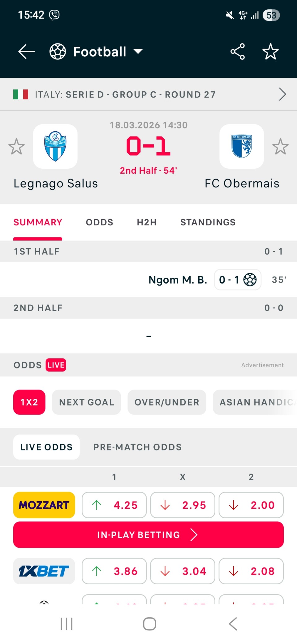Open Android recent apps button
The width and height of the screenshot is (297, 644).
[67, 624]
